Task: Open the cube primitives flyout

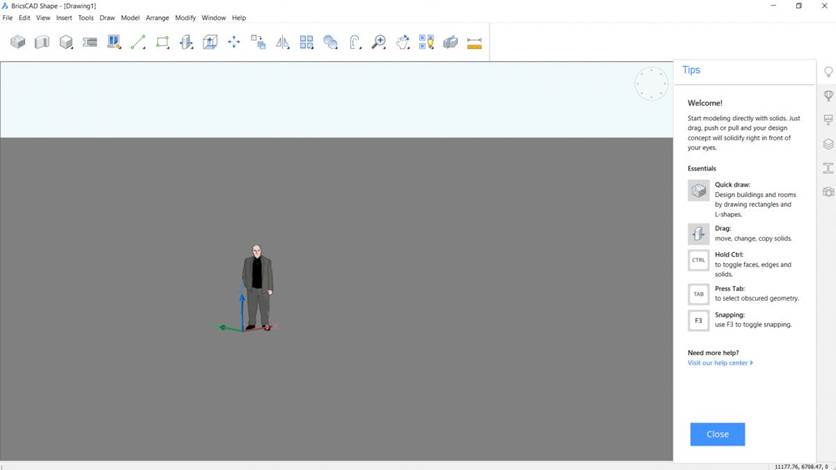Action: click(66, 42)
